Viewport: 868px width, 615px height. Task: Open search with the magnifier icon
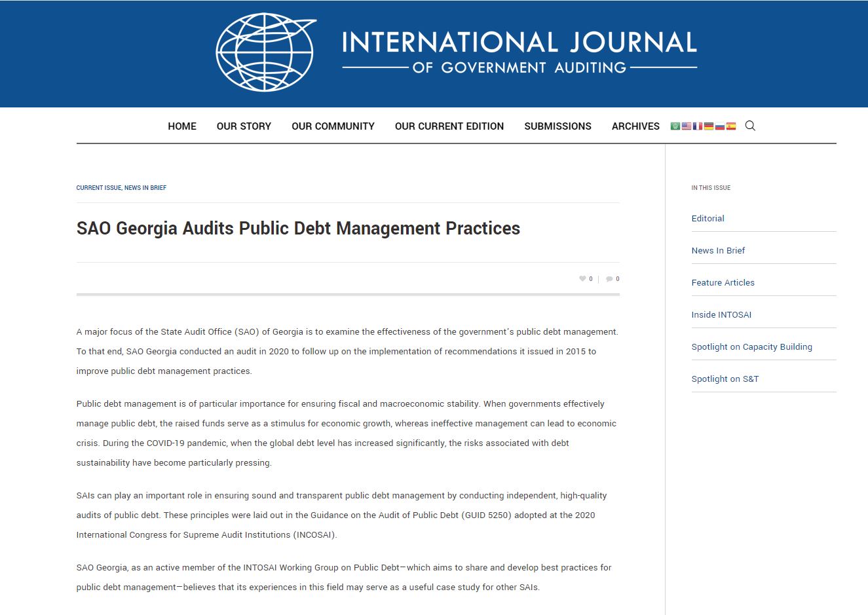pos(750,126)
